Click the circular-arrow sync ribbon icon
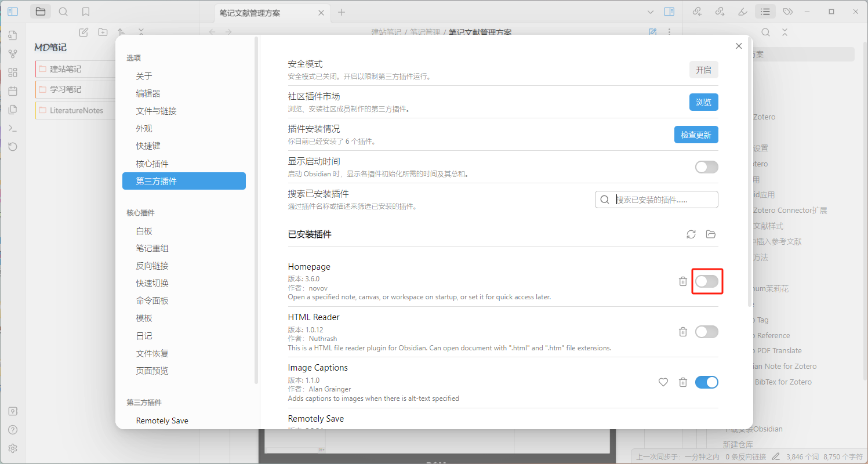 click(x=13, y=147)
